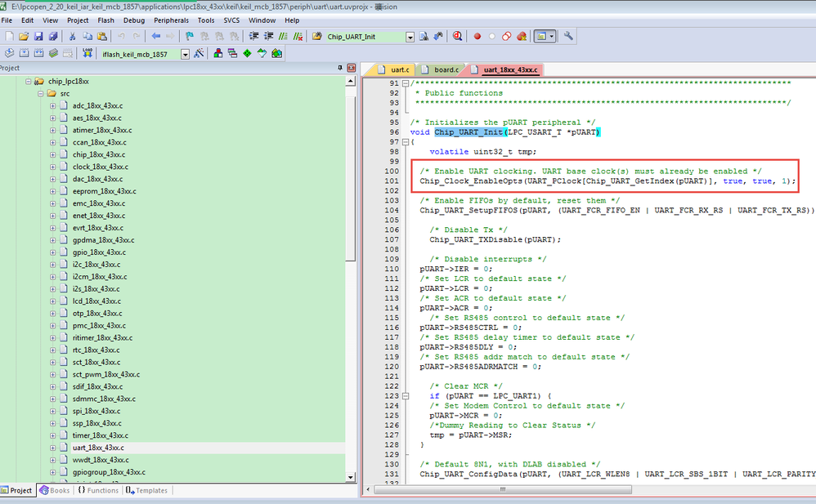Close the Project panel with red X
The width and height of the screenshot is (816, 504).
352,68
